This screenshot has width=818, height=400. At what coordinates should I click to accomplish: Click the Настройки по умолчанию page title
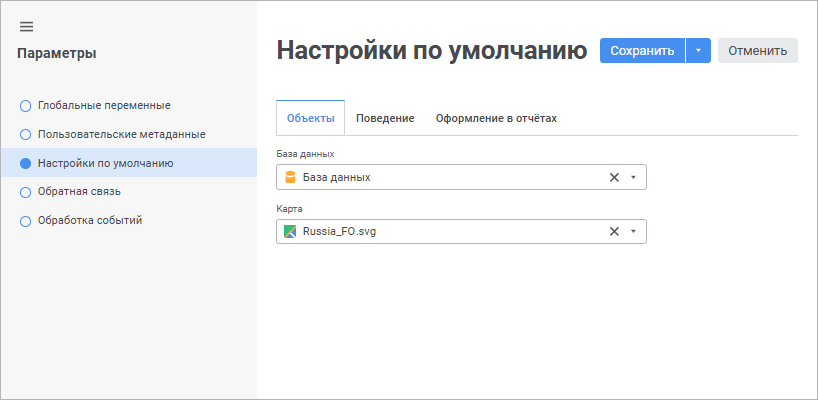(431, 51)
